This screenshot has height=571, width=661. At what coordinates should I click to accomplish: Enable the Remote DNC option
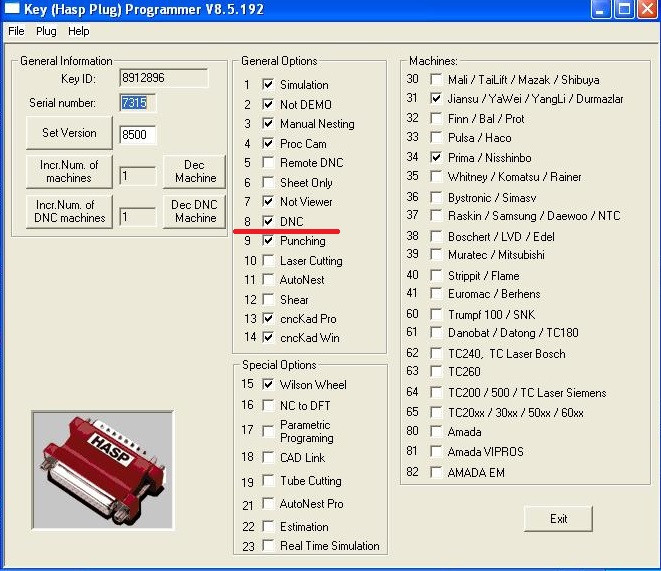(x=268, y=162)
